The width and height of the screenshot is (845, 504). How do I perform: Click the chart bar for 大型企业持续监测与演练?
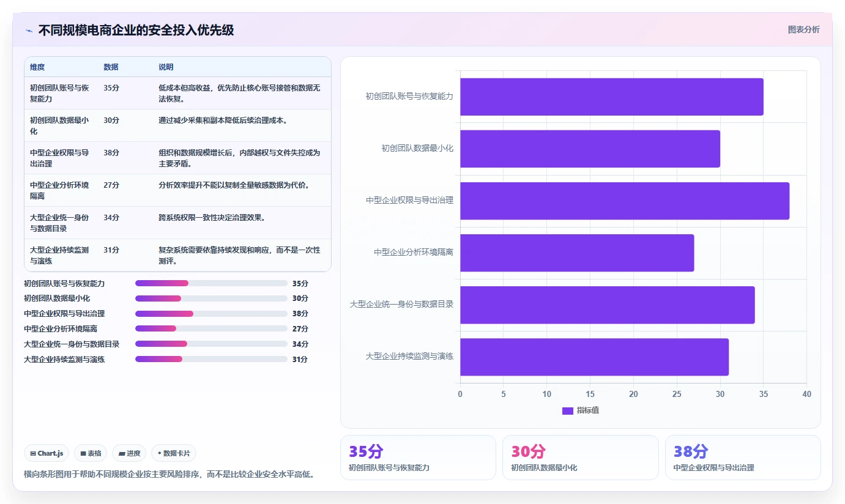(594, 357)
